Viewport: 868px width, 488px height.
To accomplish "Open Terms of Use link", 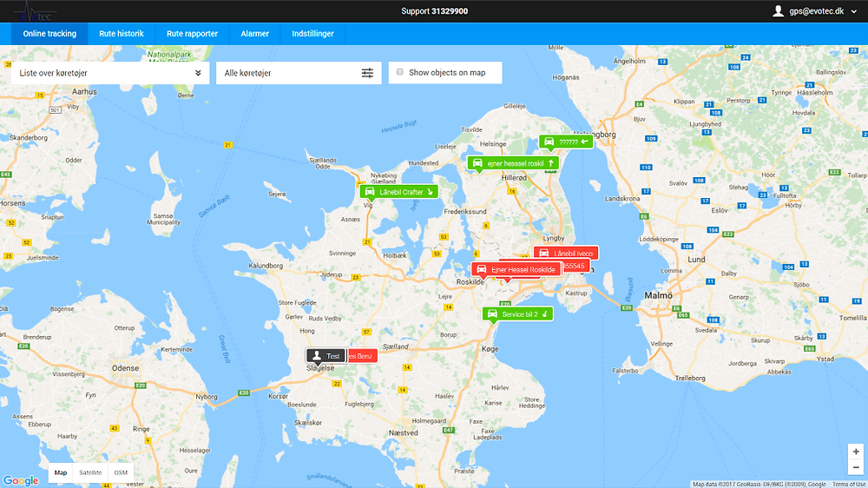I will [x=849, y=485].
